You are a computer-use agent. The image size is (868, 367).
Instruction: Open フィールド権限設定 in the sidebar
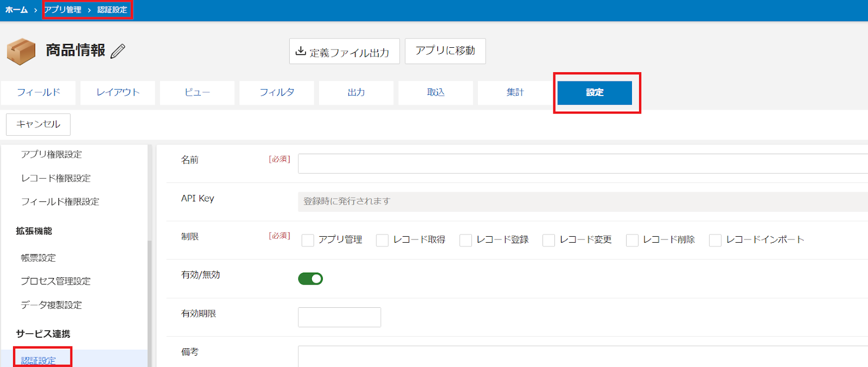pos(60,202)
